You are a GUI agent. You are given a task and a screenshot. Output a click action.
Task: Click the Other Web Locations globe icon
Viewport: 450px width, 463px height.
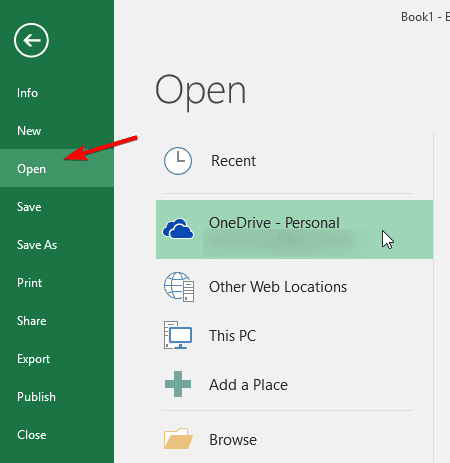(179, 287)
